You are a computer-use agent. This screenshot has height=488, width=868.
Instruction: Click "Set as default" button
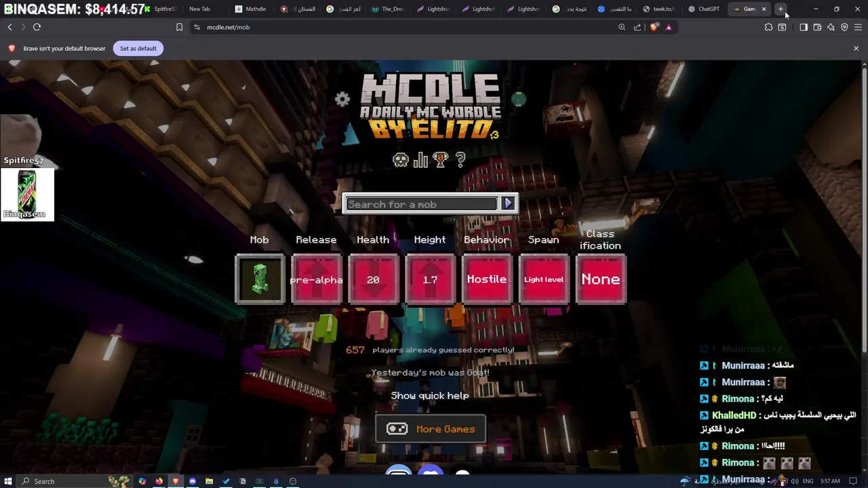(138, 48)
